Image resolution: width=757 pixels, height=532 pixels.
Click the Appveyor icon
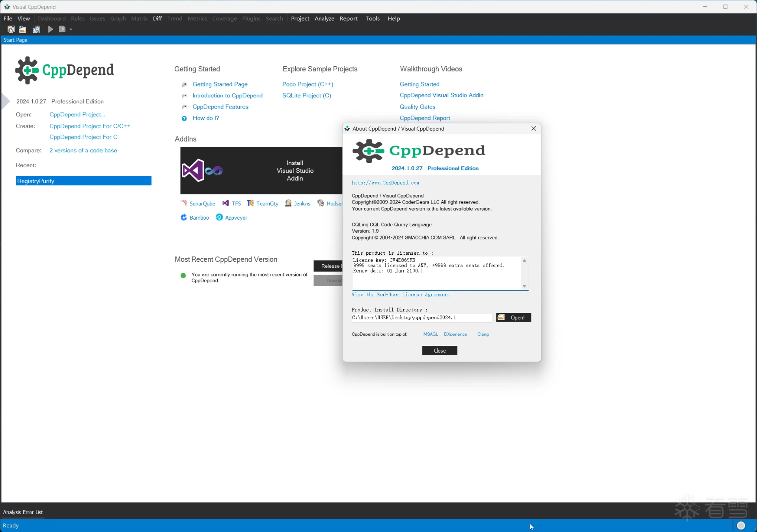pos(219,217)
